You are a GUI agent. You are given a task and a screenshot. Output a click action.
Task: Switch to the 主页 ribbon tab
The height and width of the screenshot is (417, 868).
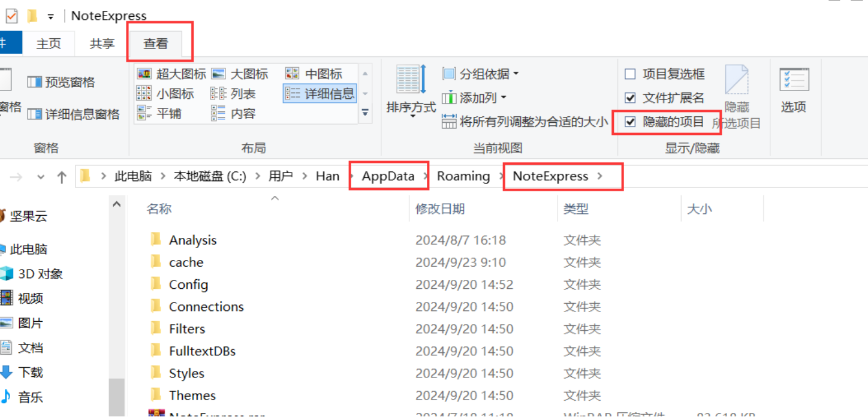coord(49,44)
